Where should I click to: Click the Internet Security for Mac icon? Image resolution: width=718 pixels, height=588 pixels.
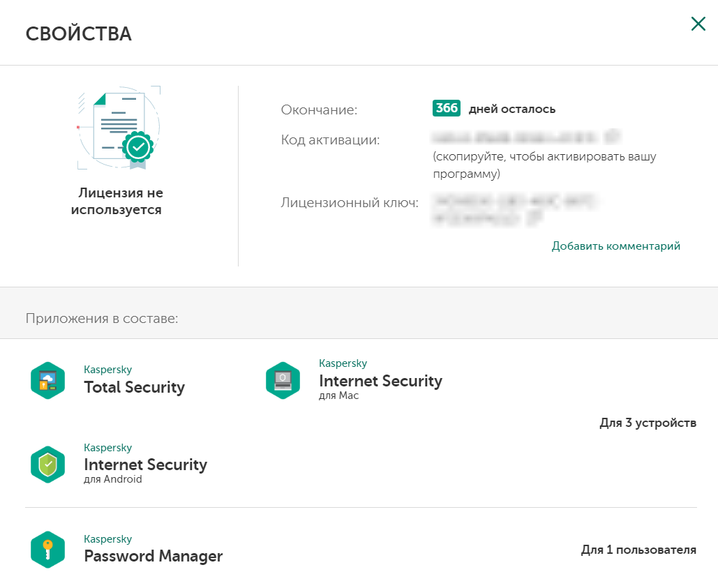[x=283, y=380]
